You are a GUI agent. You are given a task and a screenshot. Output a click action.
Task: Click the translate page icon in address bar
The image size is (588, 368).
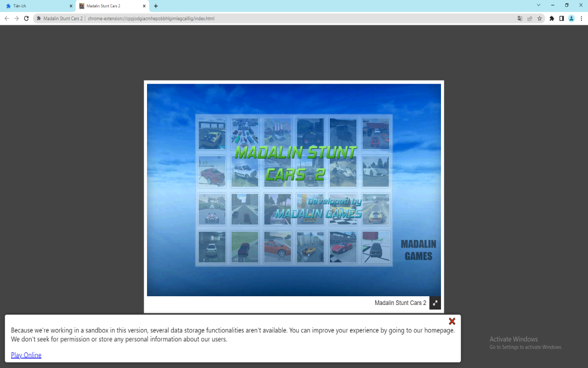(520, 18)
